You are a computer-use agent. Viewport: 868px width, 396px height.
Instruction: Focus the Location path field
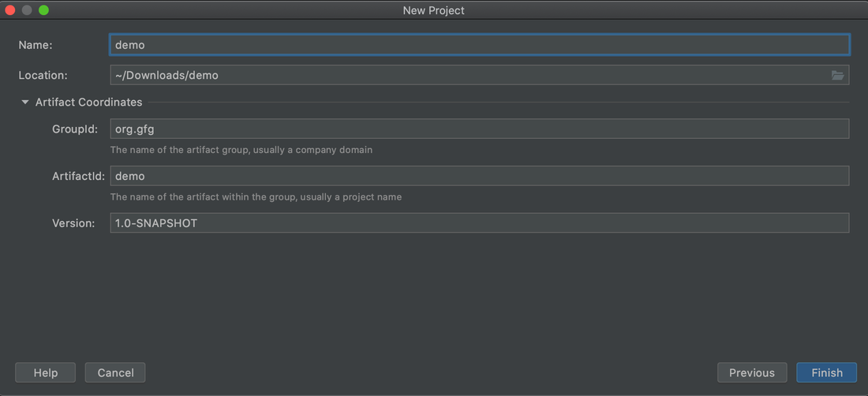coord(468,76)
